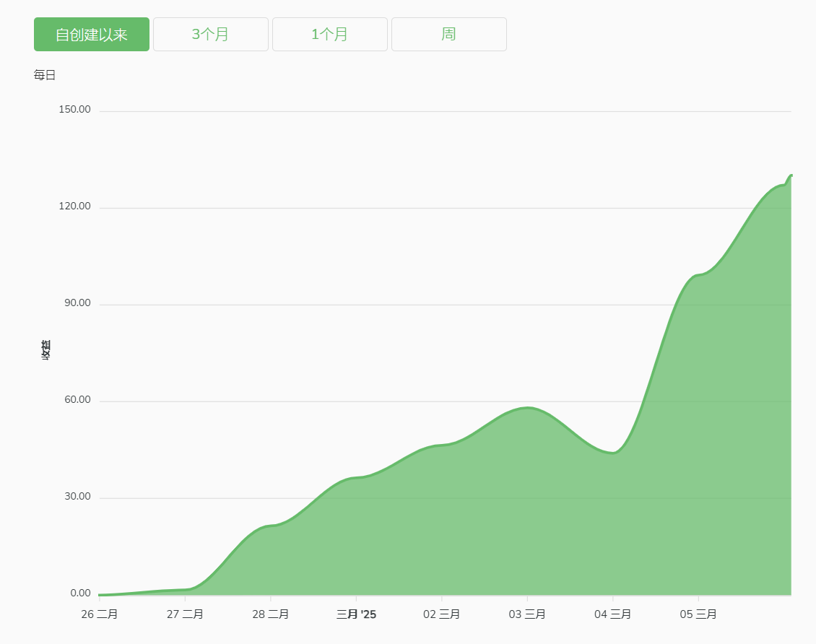Click the curve dip above 04 三月

point(613,453)
